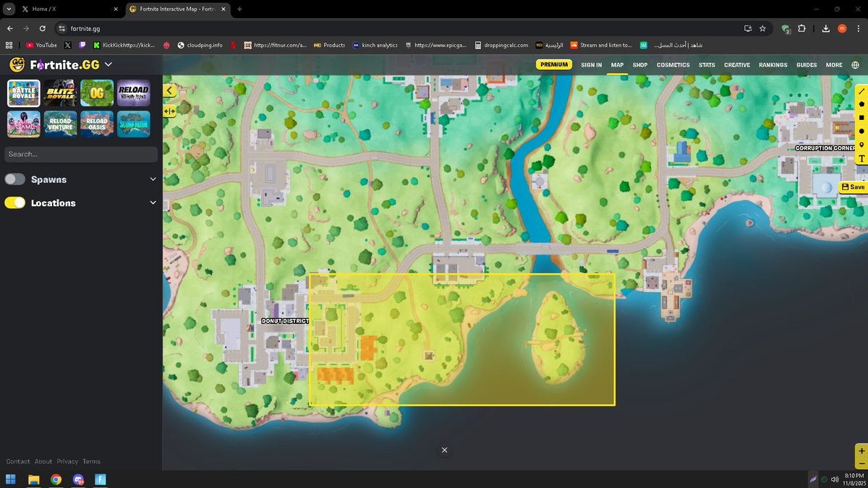The height and width of the screenshot is (488, 868).
Task: Click the Contact footer link
Action: pos(18,461)
